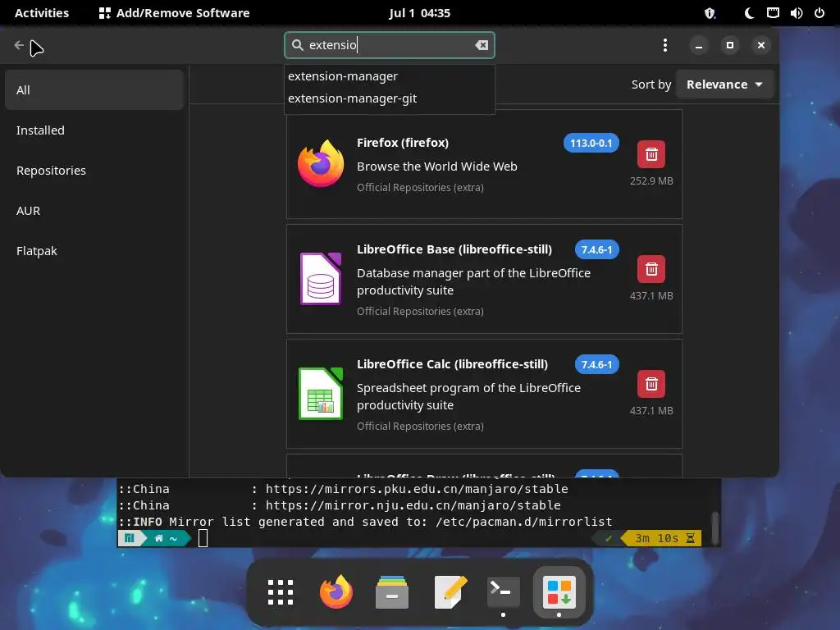The height and width of the screenshot is (630, 840).
Task: Open the Sort by Relevance dropdown
Action: tap(724, 84)
